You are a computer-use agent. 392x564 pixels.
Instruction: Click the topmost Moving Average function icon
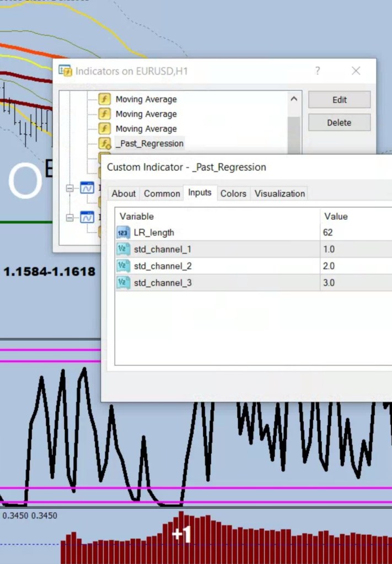click(x=105, y=99)
